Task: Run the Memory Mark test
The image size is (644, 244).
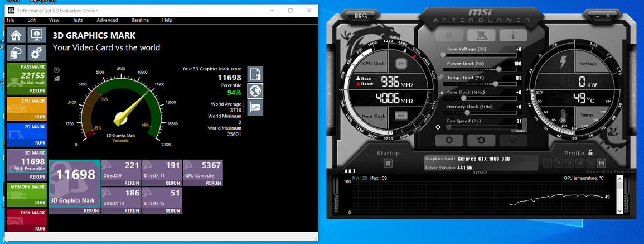Action: tap(40, 203)
